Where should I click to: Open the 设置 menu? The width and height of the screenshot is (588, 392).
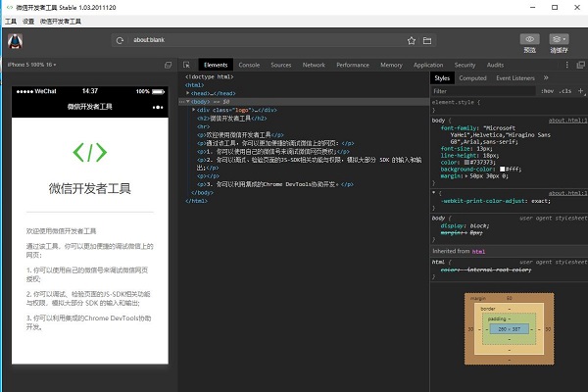(28, 22)
